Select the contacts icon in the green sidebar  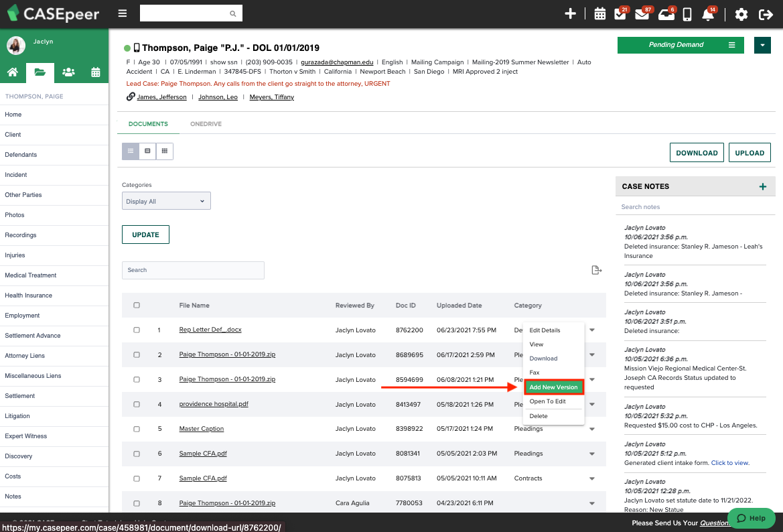[x=69, y=72]
